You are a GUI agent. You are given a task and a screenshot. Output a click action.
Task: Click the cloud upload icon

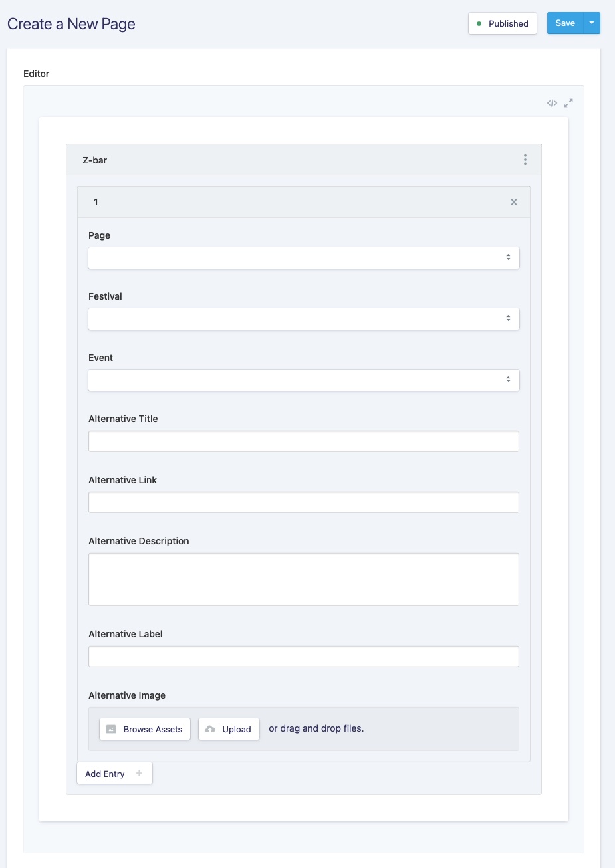tap(210, 729)
